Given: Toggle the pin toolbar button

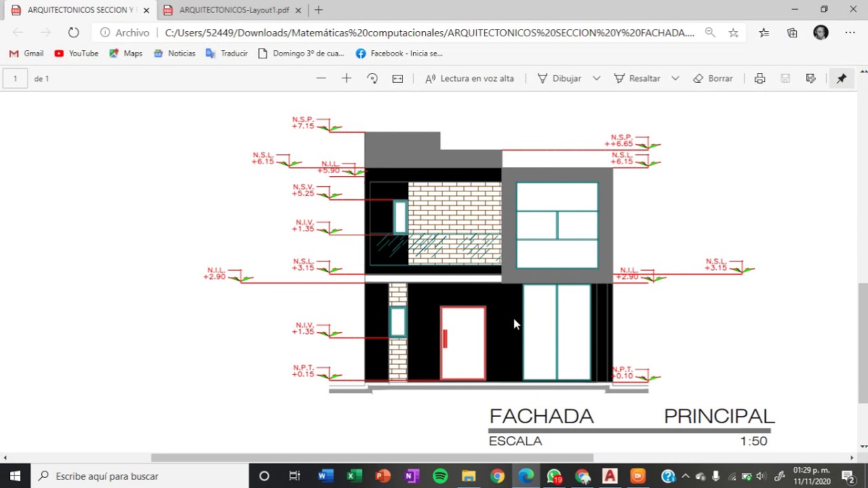Looking at the screenshot, I should click(842, 79).
